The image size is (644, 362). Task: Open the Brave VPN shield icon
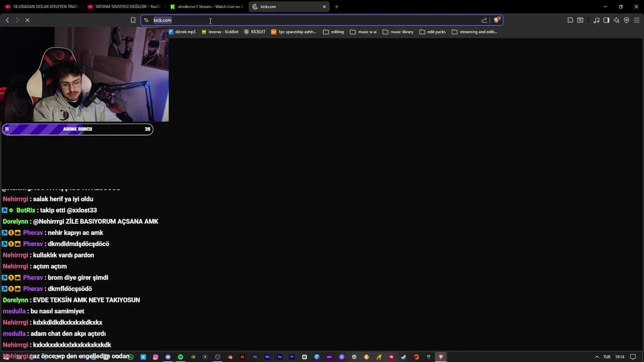626,20
